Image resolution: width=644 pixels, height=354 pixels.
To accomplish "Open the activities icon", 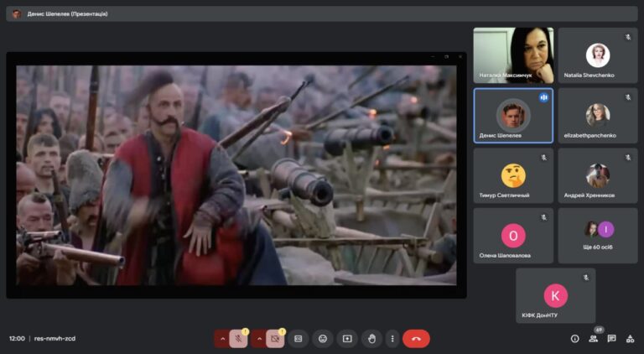I will 630,339.
